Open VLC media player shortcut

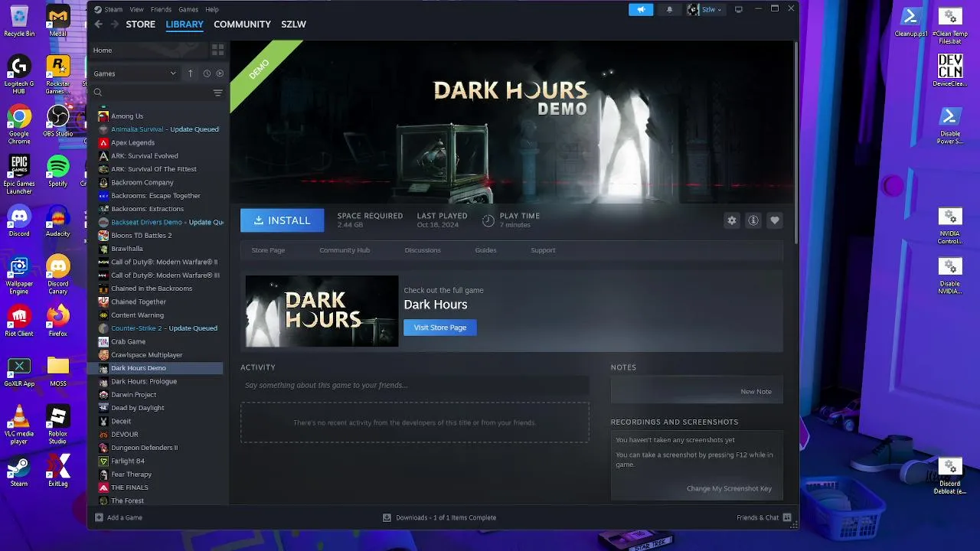click(x=19, y=425)
